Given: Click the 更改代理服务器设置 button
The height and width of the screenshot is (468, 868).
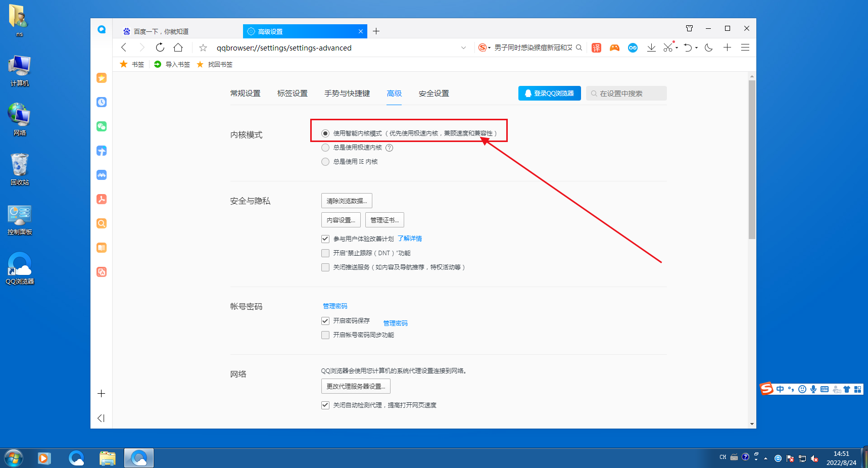Looking at the screenshot, I should (356, 386).
